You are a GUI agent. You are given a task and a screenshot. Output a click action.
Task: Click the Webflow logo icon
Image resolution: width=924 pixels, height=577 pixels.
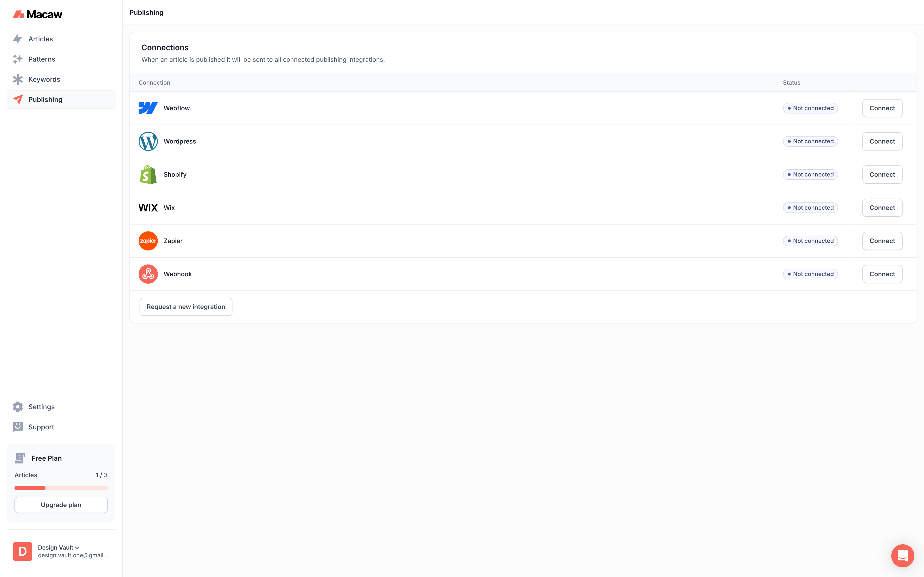pos(148,108)
